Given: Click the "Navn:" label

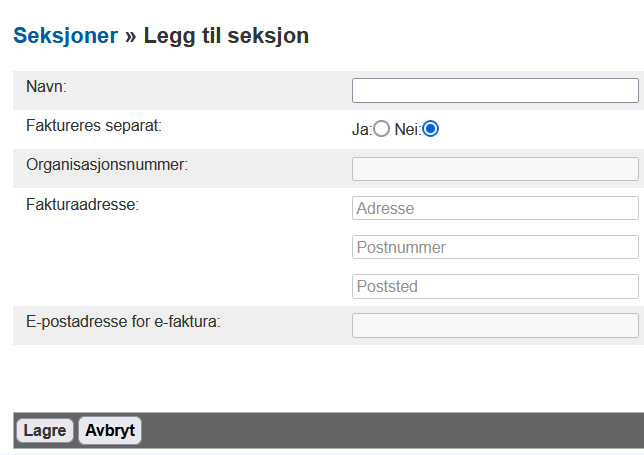Looking at the screenshot, I should pos(46,87).
